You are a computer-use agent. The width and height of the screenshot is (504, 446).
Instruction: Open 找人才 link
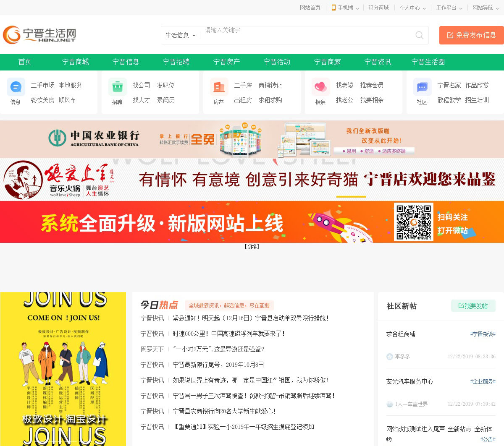click(142, 100)
